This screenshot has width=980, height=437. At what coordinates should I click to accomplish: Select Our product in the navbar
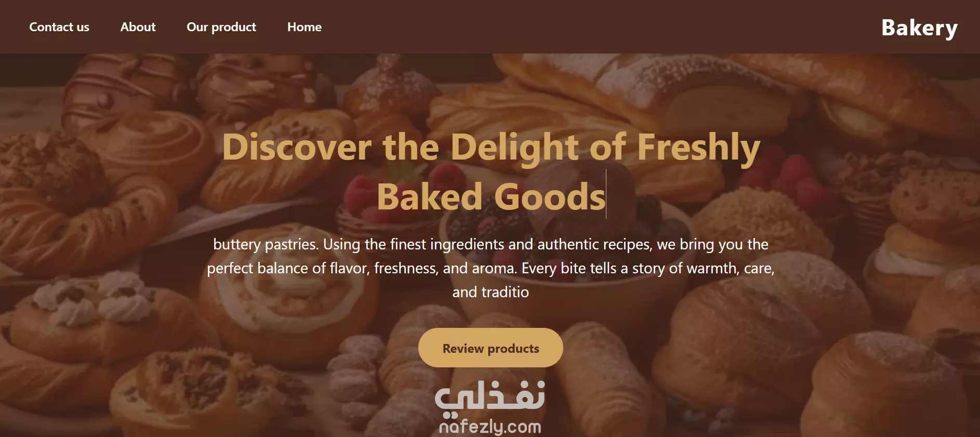coord(221,27)
